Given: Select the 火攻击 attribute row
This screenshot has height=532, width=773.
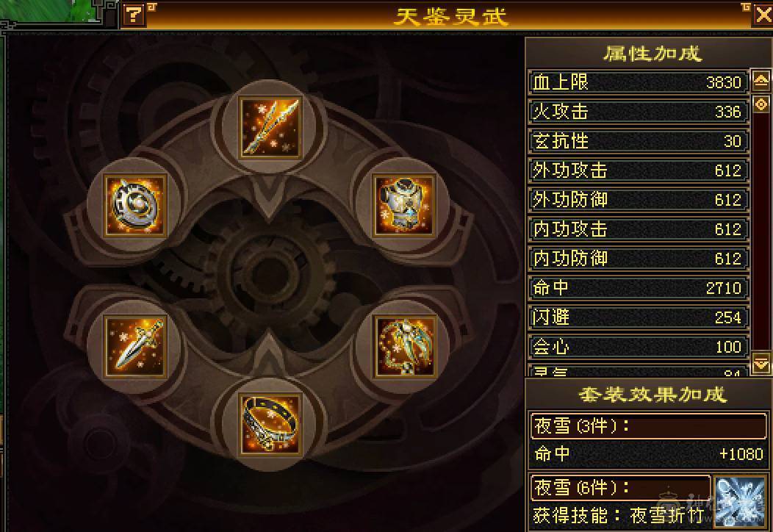Looking at the screenshot, I should point(639,112).
